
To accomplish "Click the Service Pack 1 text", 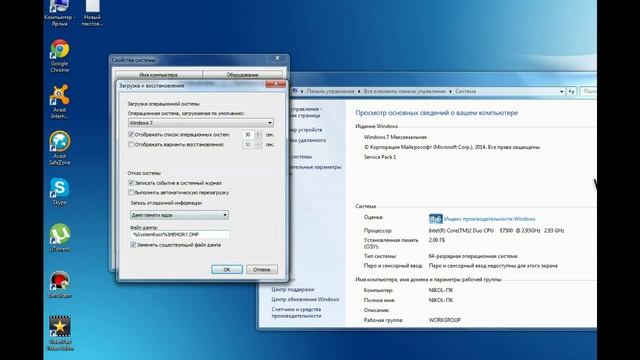I will pyautogui.click(x=380, y=157).
